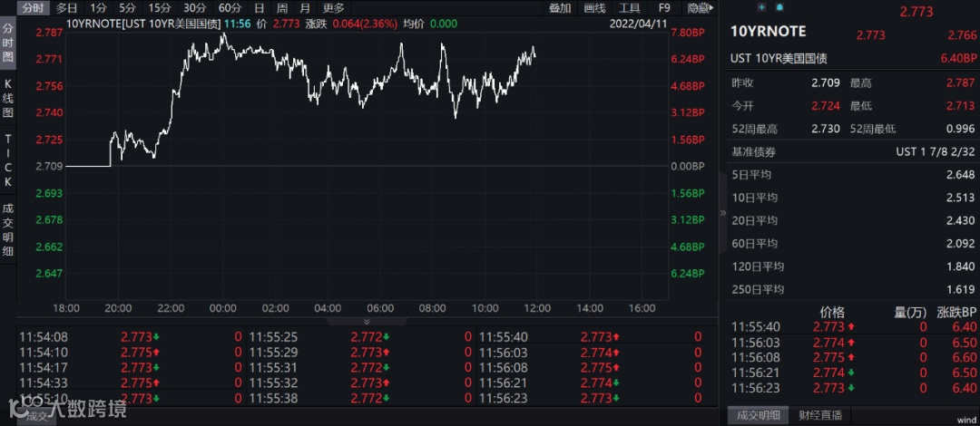
Task: Select the 60分 interval tab
Action: click(x=230, y=8)
